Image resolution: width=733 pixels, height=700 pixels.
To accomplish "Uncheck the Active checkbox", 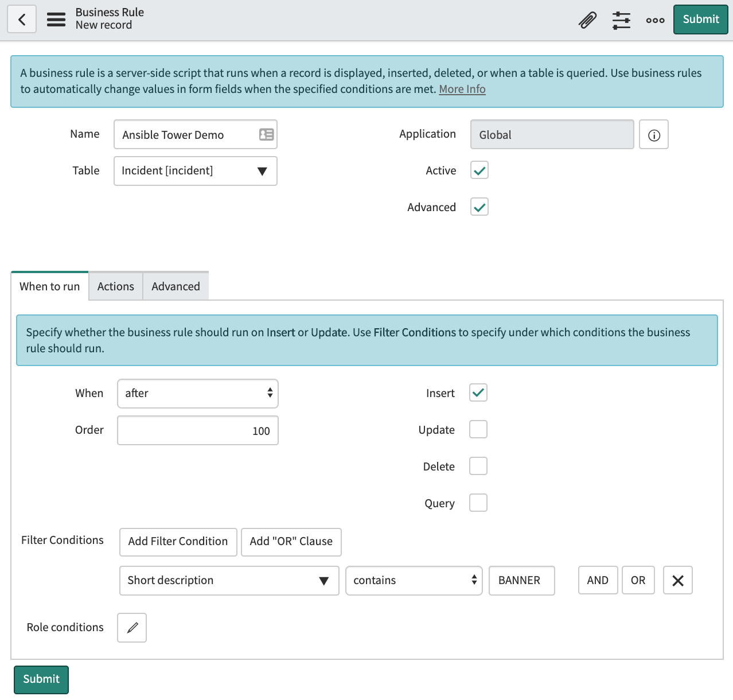I will 479,170.
